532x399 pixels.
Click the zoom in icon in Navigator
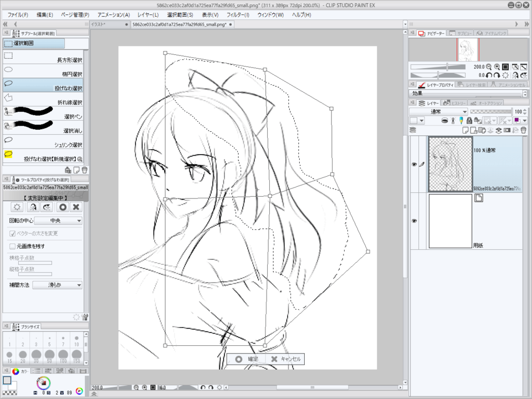[497, 66]
